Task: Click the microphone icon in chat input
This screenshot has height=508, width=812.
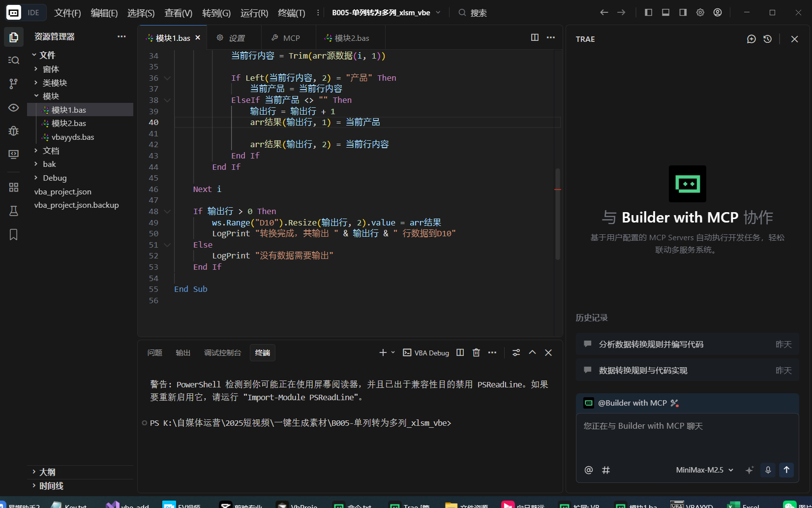Action: click(x=768, y=470)
